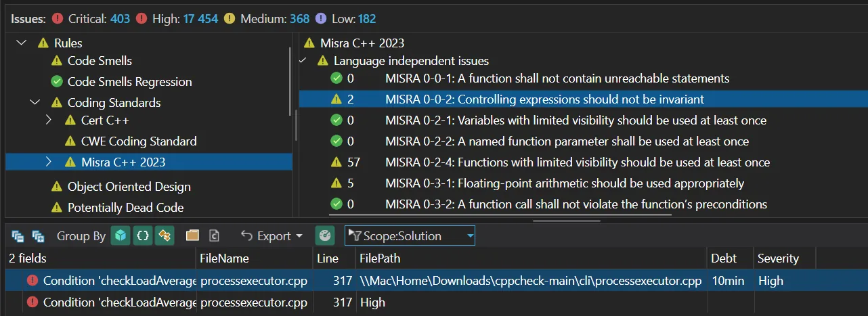Select CWE Coding Standard item
The image size is (868, 316).
[139, 141]
